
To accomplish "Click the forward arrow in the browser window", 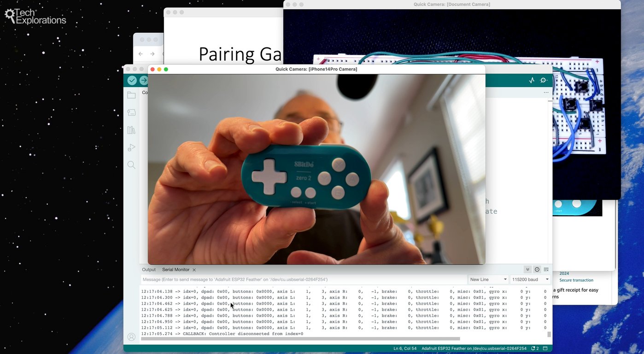I will pyautogui.click(x=152, y=54).
